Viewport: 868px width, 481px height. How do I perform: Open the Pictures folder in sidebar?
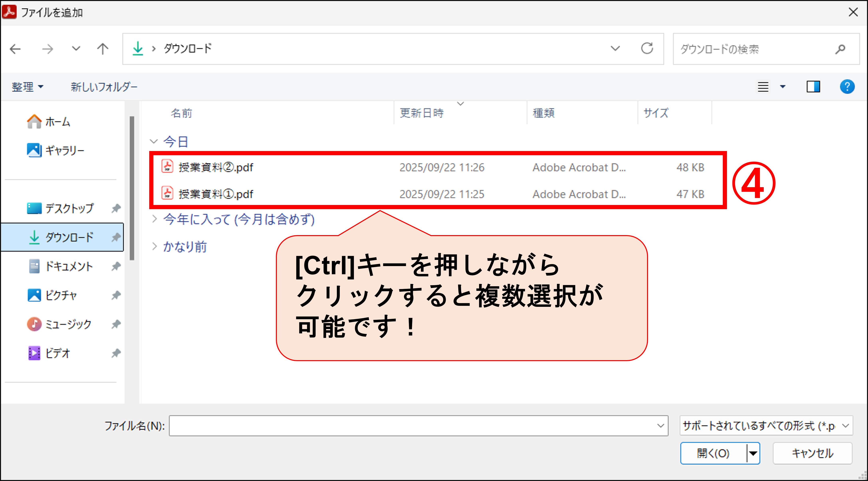[62, 295]
